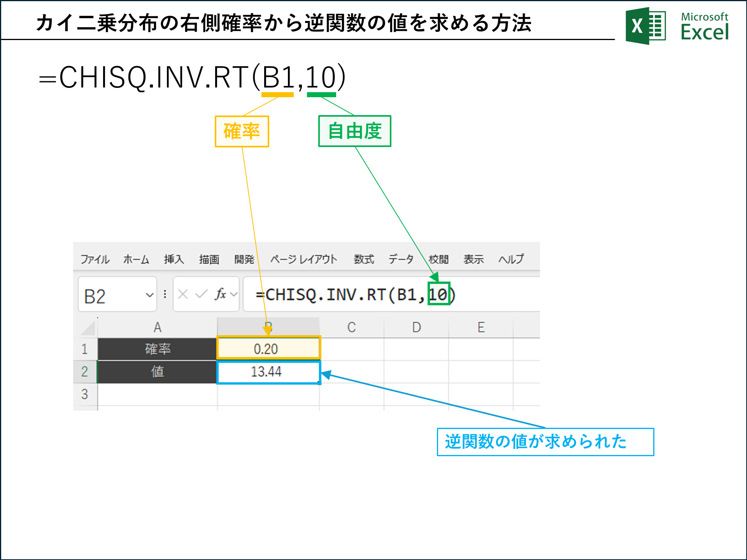
Task: Open the ファイル menu
Action: (x=95, y=259)
